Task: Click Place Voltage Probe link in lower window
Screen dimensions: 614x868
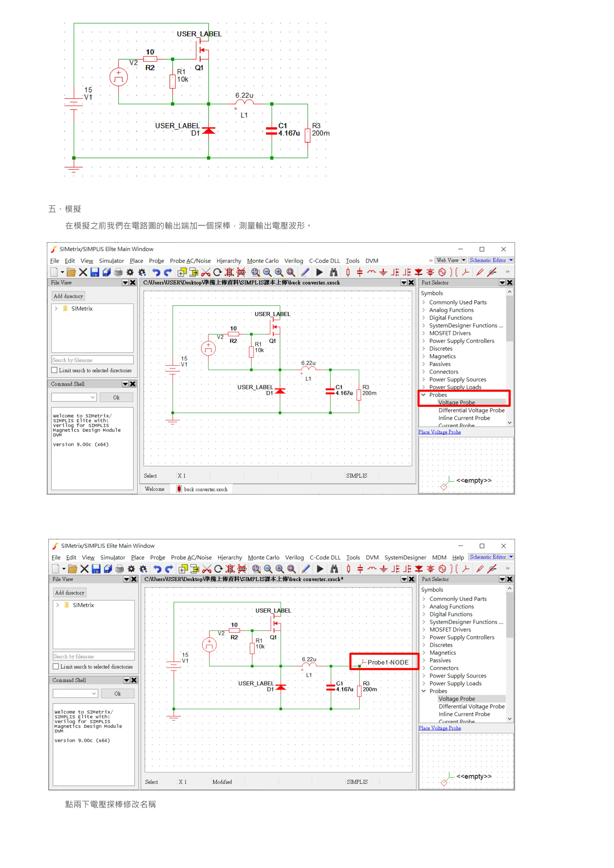Action: pyautogui.click(x=440, y=728)
